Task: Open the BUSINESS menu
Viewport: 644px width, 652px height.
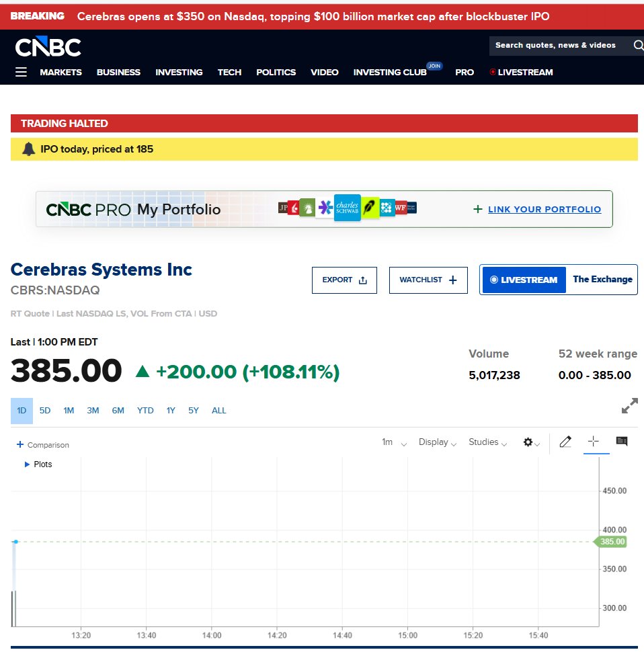Action: [118, 73]
